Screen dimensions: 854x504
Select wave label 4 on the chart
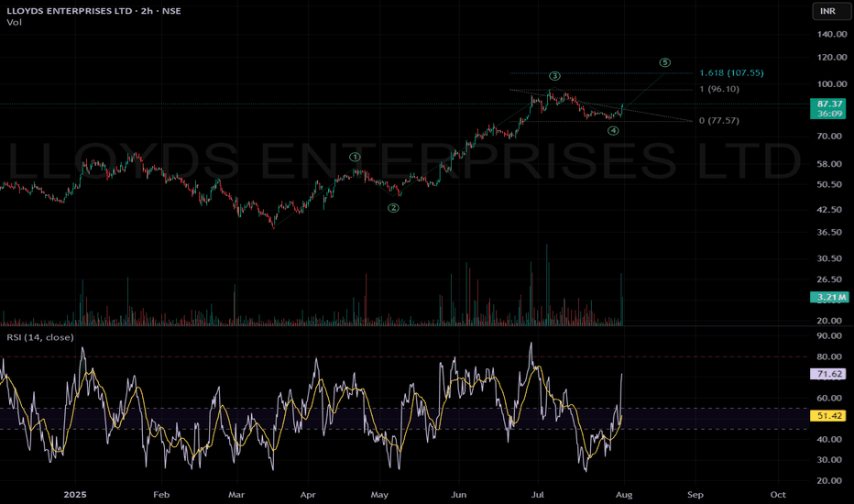pos(613,131)
